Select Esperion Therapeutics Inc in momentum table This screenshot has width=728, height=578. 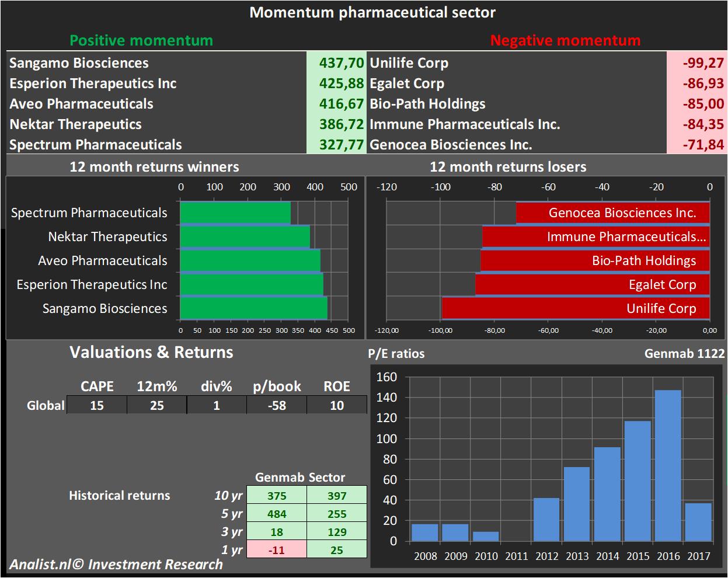[93, 83]
